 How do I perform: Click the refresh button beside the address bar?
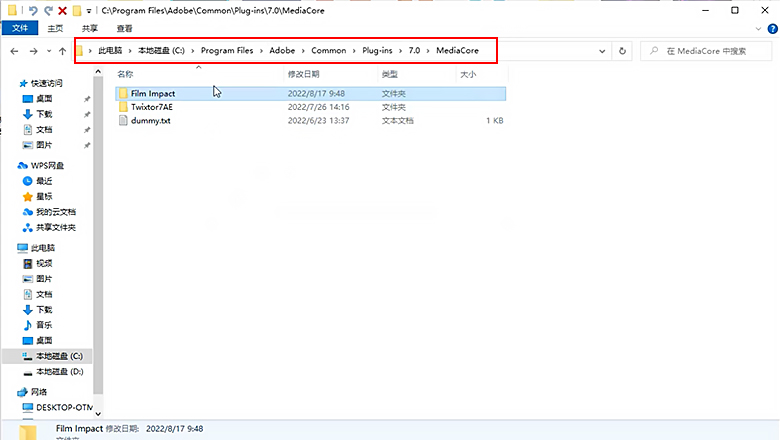point(623,51)
